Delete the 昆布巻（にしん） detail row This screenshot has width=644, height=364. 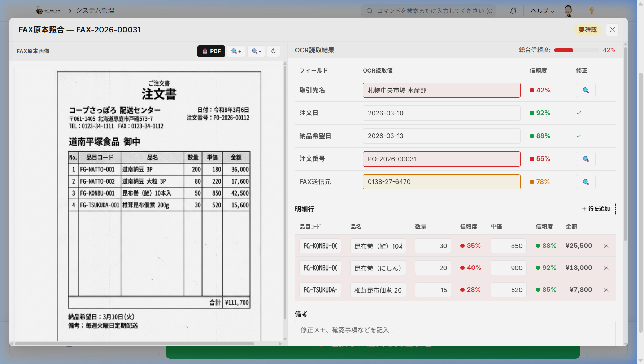pos(606,268)
